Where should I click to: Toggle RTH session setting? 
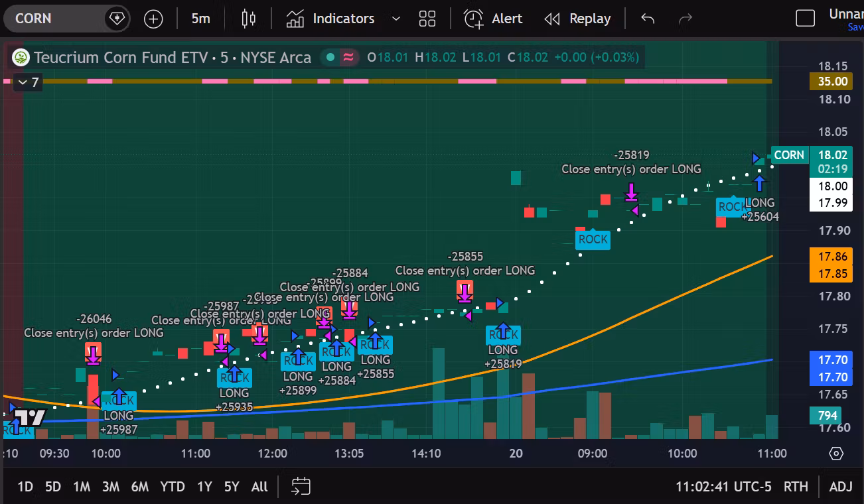coord(796,487)
